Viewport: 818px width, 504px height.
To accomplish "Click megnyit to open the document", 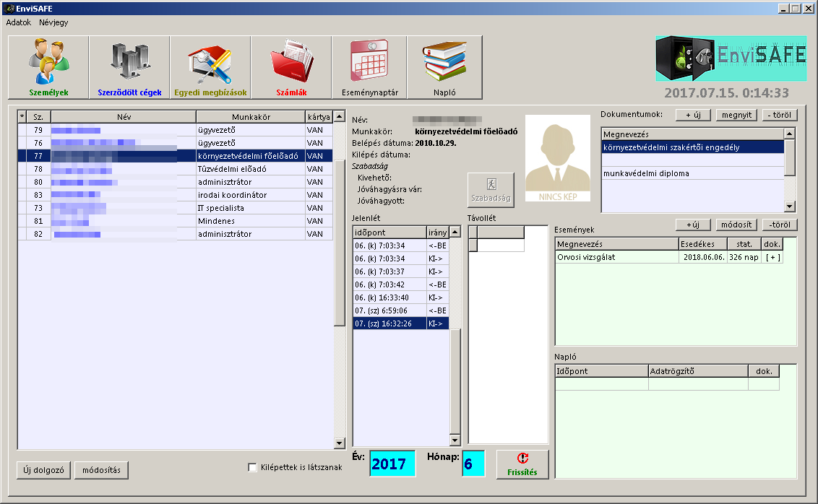I will (735, 115).
